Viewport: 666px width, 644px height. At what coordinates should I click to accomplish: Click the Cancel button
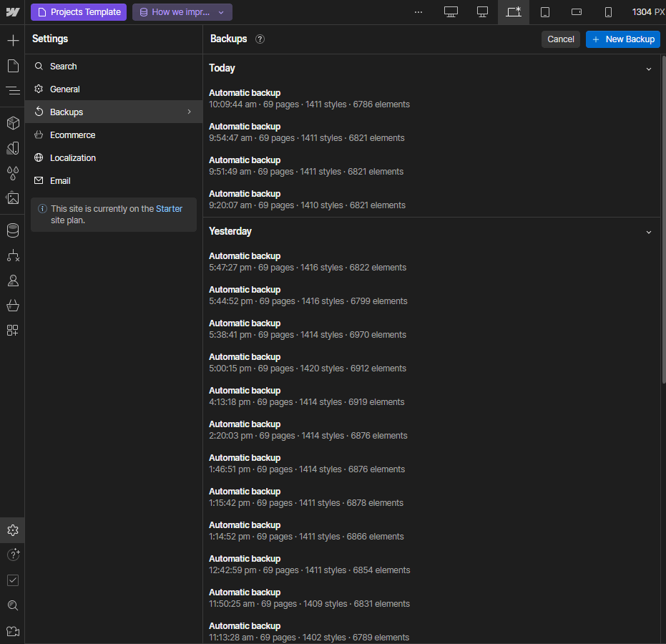(560, 39)
